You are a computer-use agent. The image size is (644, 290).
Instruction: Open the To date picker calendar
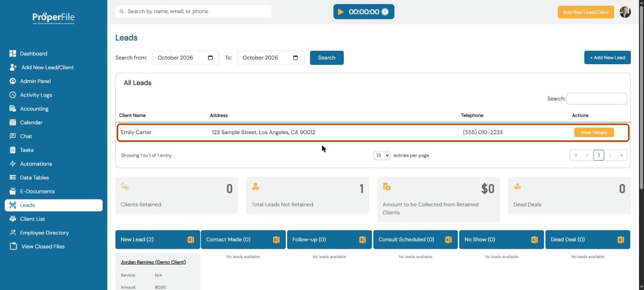[295, 58]
